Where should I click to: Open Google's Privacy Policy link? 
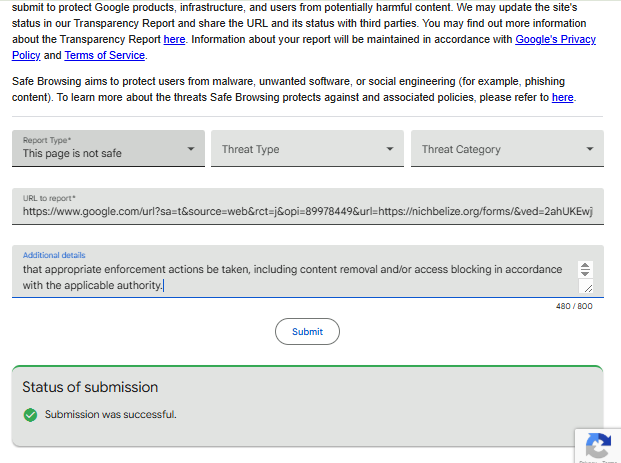coord(555,39)
